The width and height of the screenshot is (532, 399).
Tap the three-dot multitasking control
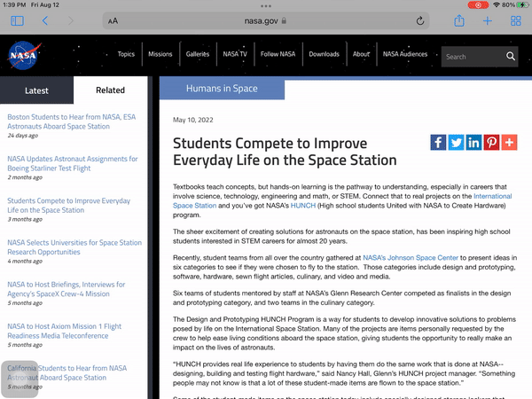click(x=266, y=6)
